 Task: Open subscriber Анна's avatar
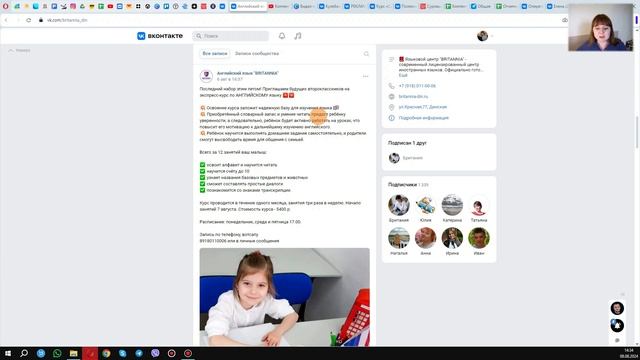pos(425,238)
